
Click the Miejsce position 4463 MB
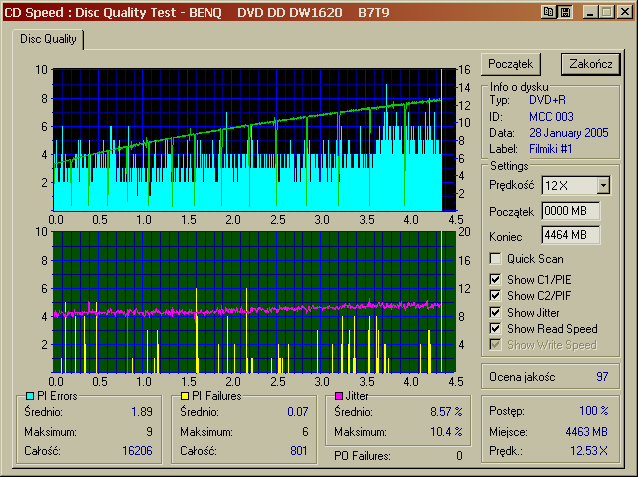[x=587, y=431]
